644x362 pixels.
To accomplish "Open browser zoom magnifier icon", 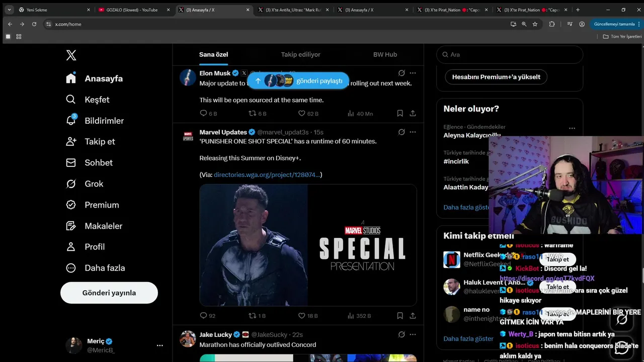I will (x=524, y=24).
